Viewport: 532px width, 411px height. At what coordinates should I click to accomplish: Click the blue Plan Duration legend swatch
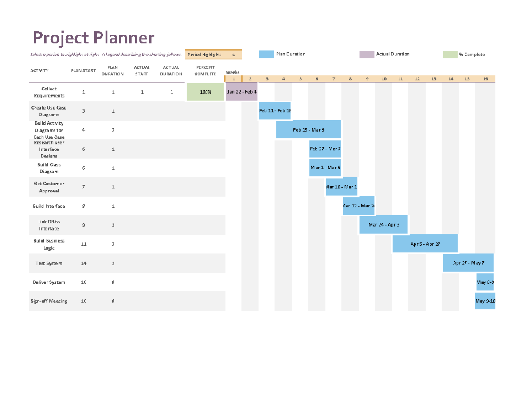(x=266, y=55)
